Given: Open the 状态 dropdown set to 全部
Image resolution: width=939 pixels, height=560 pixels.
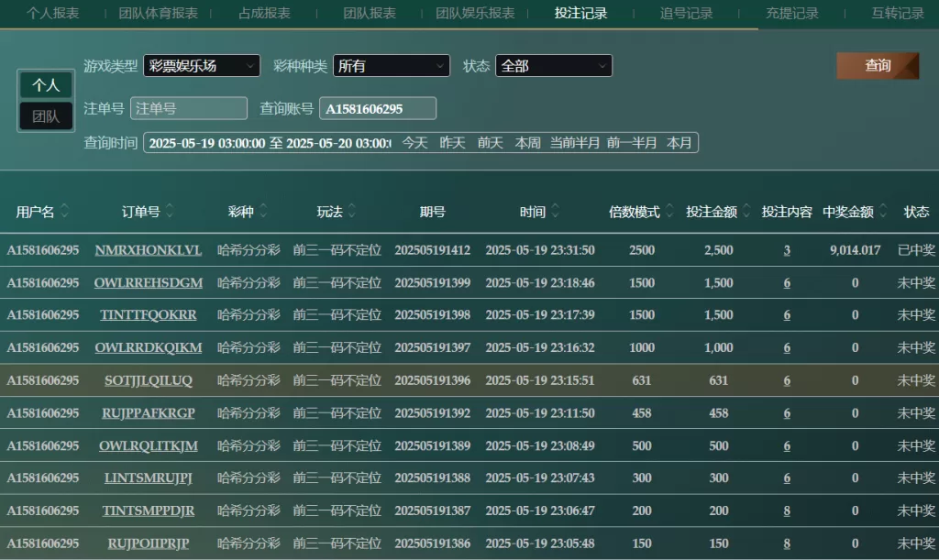Looking at the screenshot, I should point(553,66).
